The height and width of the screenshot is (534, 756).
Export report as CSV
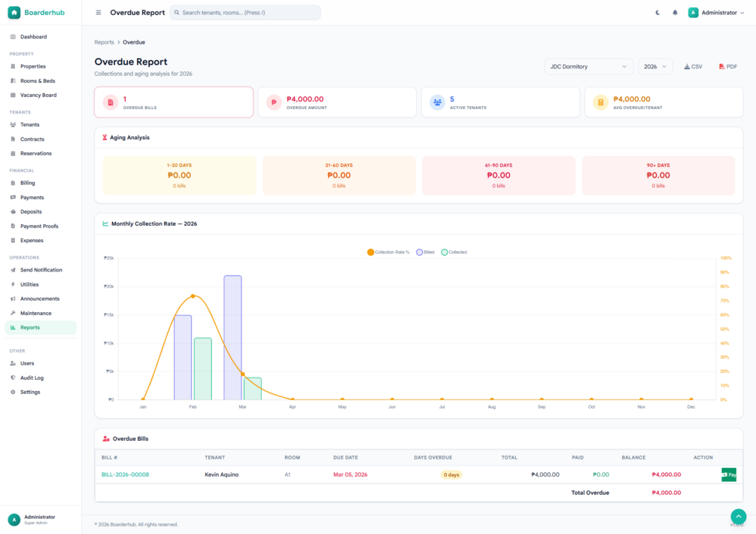pos(693,66)
